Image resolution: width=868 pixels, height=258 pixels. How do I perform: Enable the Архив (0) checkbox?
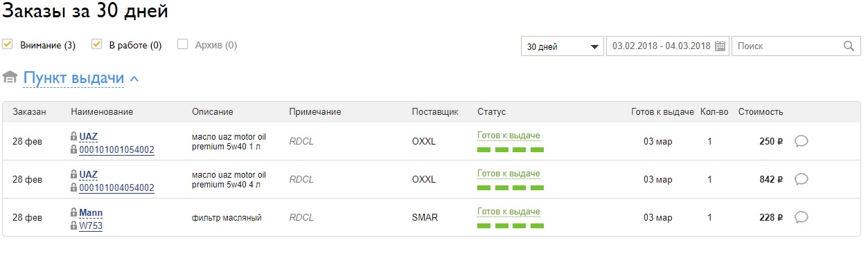pyautogui.click(x=183, y=45)
